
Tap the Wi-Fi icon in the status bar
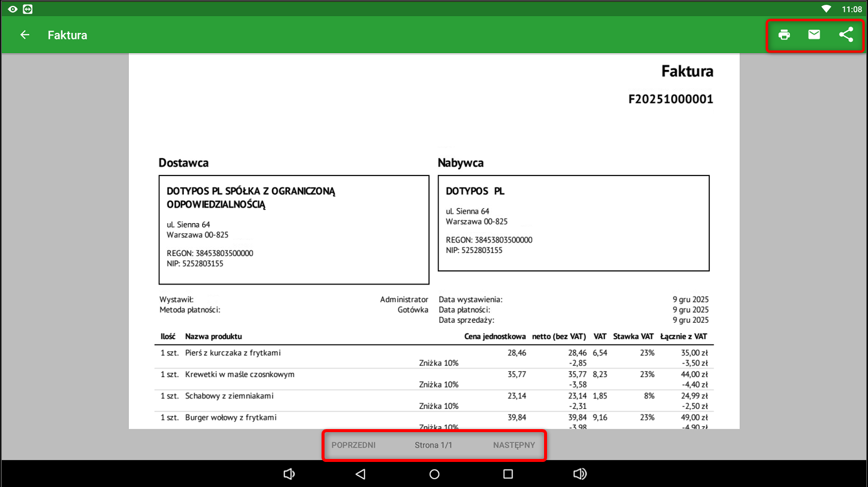(x=826, y=9)
